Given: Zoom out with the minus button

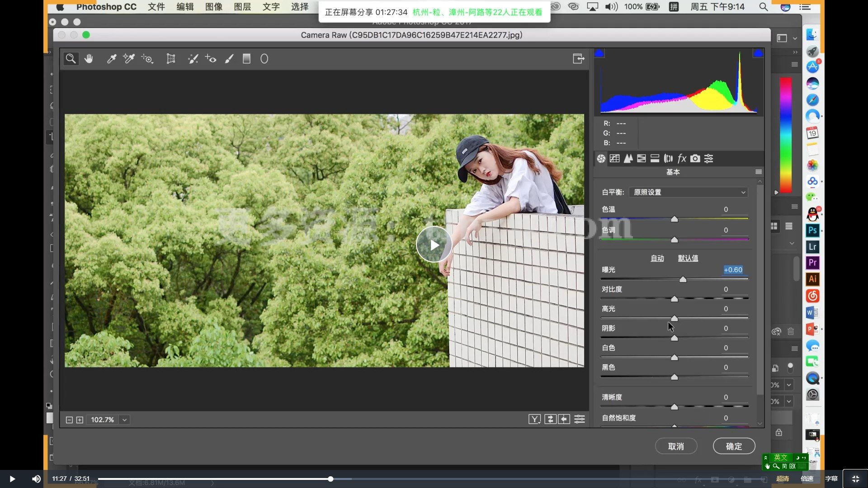Looking at the screenshot, I should (x=69, y=420).
